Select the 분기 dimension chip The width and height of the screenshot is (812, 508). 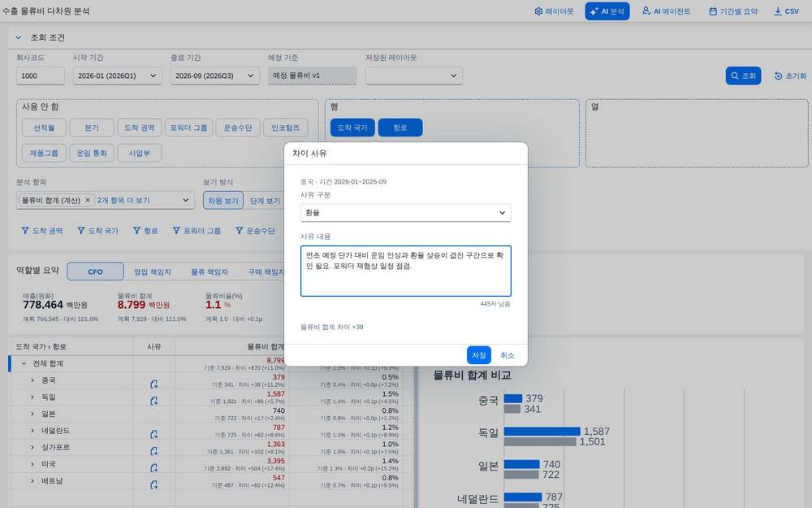tap(92, 128)
